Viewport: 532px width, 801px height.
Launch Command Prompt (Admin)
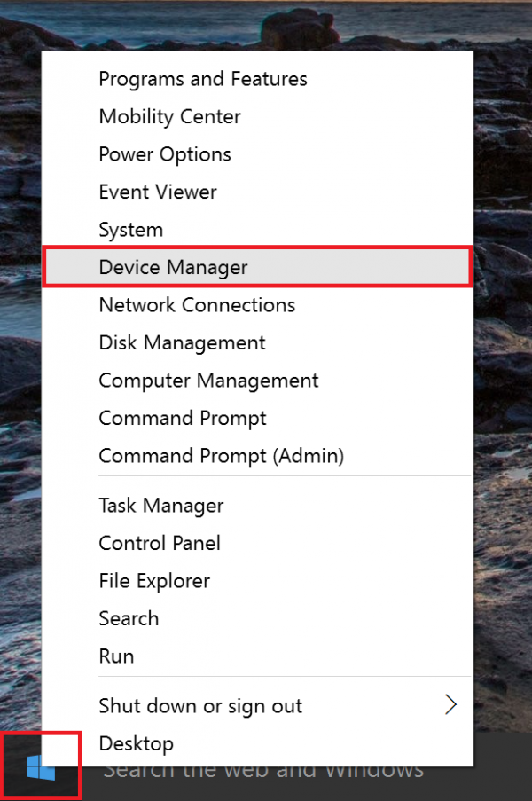(x=221, y=456)
